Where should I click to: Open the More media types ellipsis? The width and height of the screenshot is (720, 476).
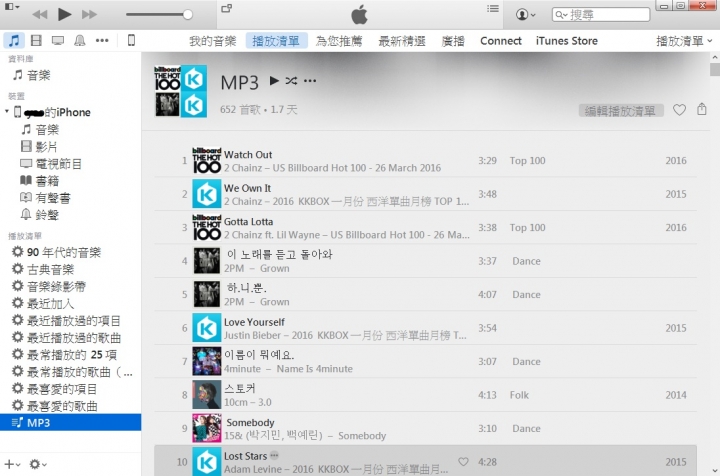[x=102, y=40]
